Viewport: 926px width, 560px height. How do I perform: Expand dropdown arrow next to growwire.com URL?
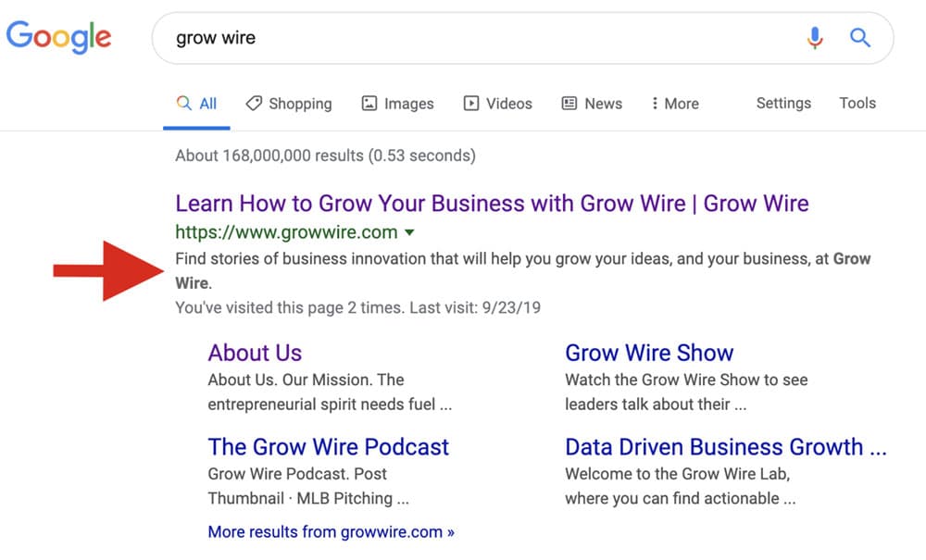click(409, 232)
